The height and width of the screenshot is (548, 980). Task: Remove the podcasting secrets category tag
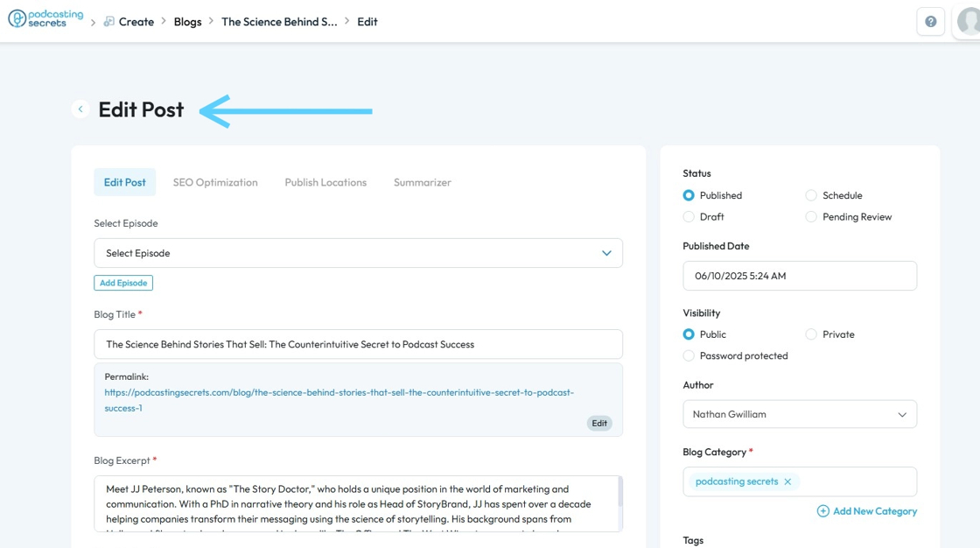(787, 481)
